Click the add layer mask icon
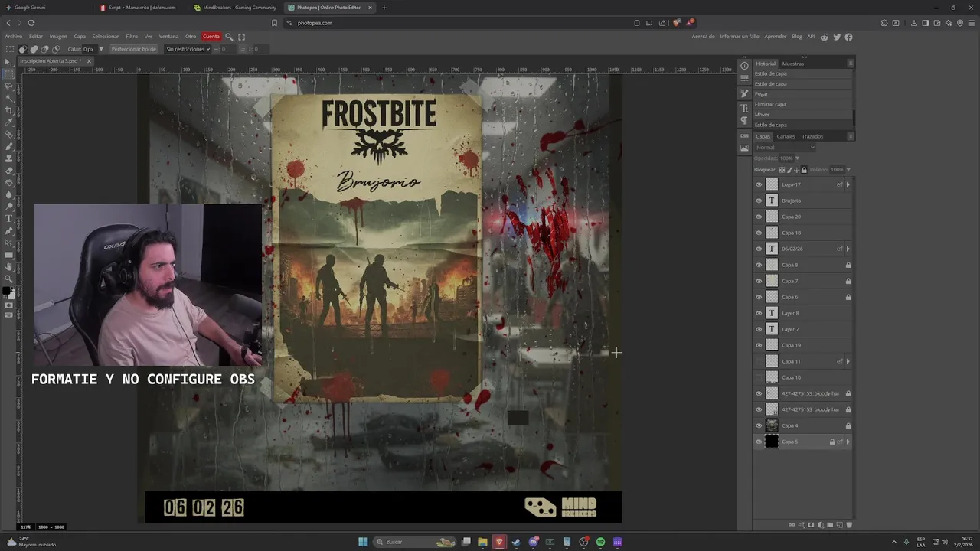Screen dimensions: 980x551 tap(811, 525)
